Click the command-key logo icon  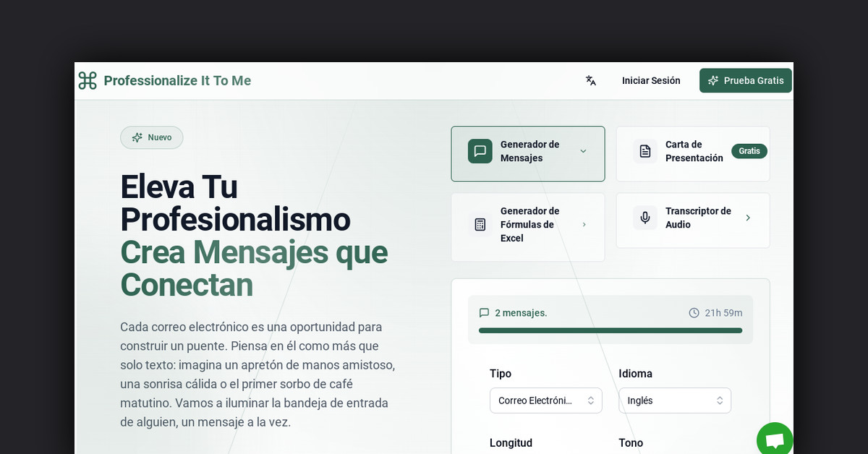pyautogui.click(x=87, y=81)
